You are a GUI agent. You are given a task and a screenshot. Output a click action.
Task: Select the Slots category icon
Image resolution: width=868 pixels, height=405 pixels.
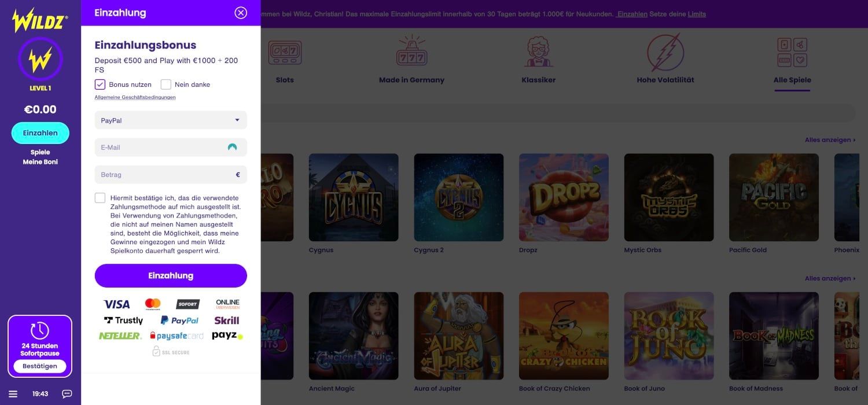tap(285, 51)
